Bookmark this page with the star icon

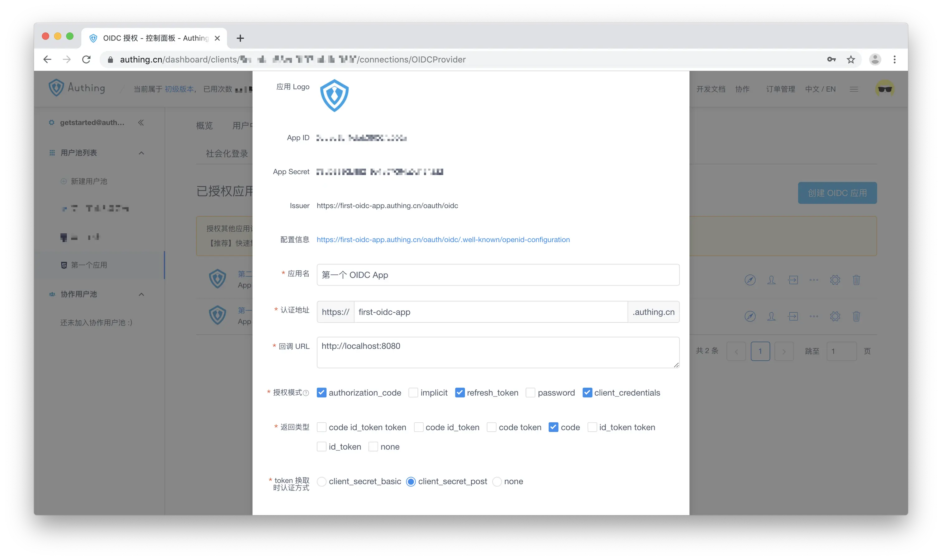point(851,59)
